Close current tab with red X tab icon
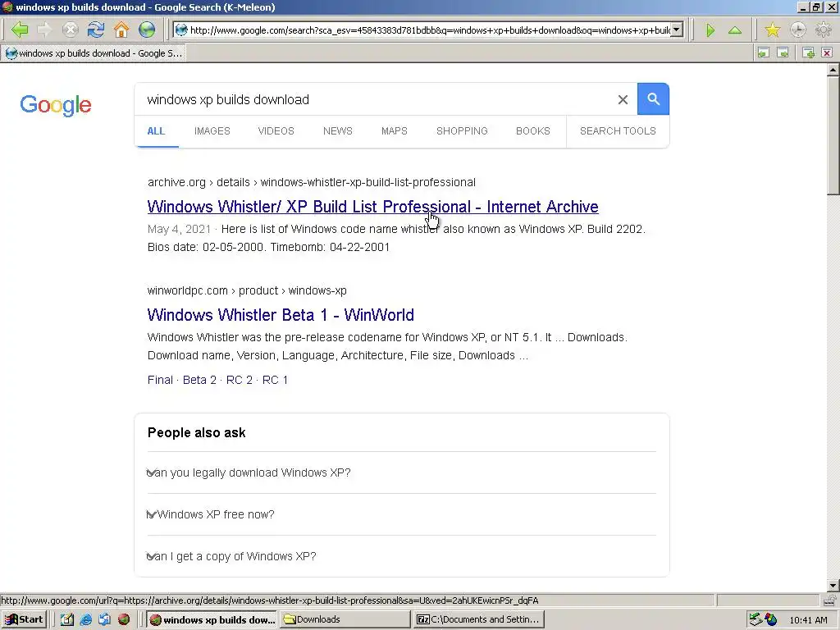Image resolution: width=840 pixels, height=630 pixels. (827, 52)
